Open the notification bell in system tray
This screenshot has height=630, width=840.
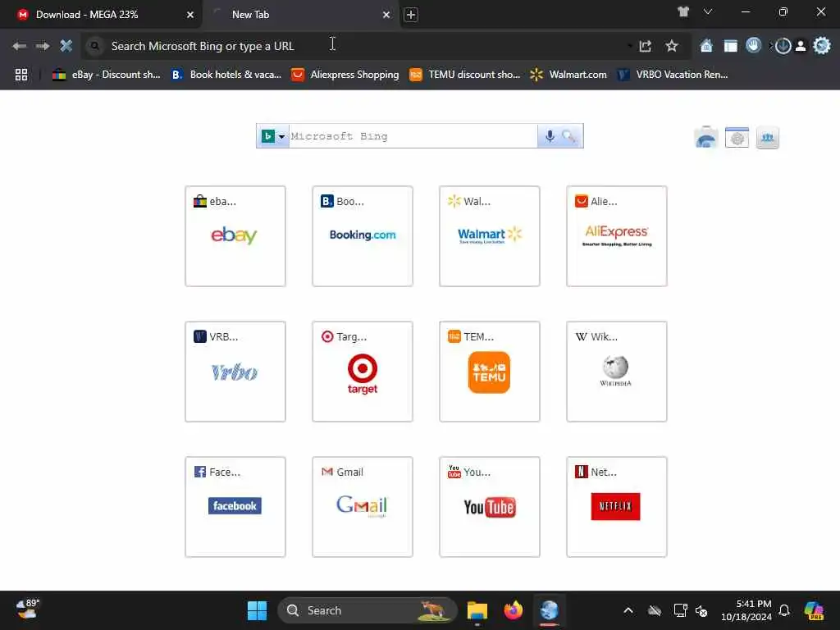tap(784, 610)
